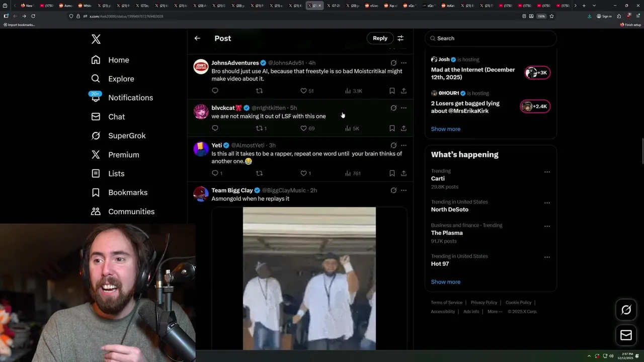
Task: Reply to Yeti comment
Action: point(217,173)
